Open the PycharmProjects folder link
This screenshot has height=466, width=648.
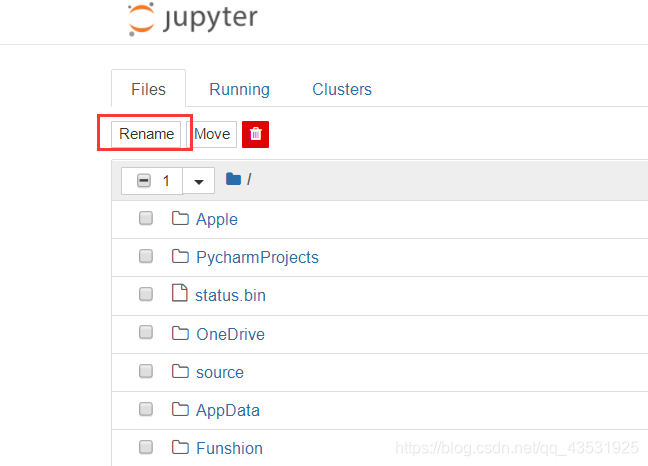coord(257,257)
